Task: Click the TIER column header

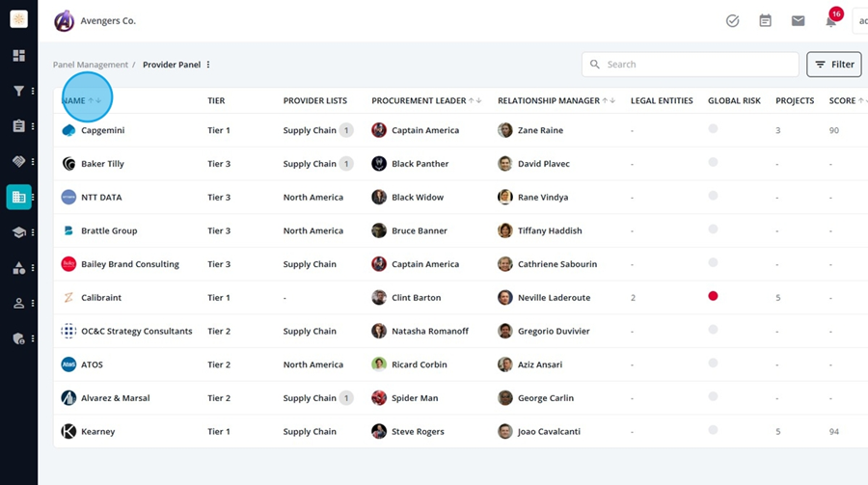Action: [x=216, y=101]
